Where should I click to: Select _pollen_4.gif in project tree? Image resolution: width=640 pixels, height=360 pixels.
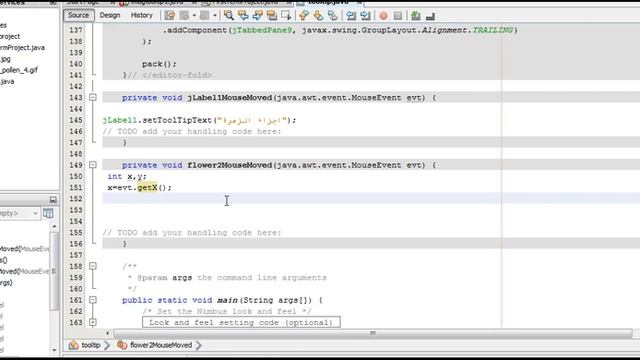19,70
